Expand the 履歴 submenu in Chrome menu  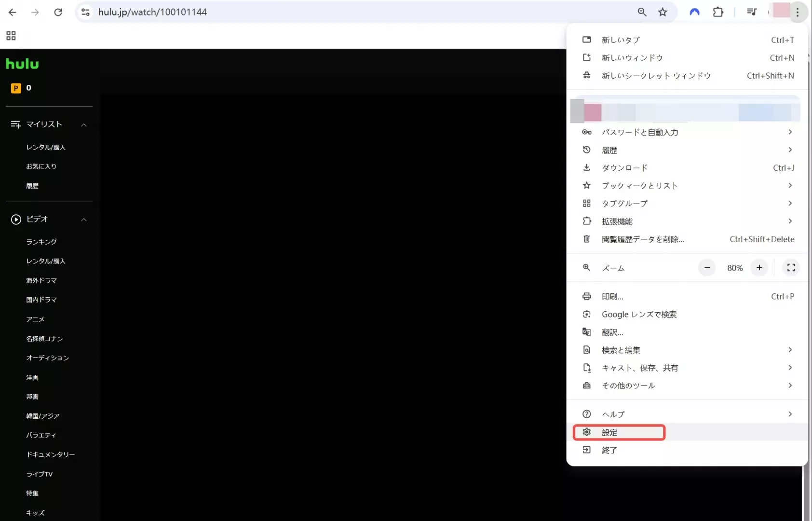(687, 150)
